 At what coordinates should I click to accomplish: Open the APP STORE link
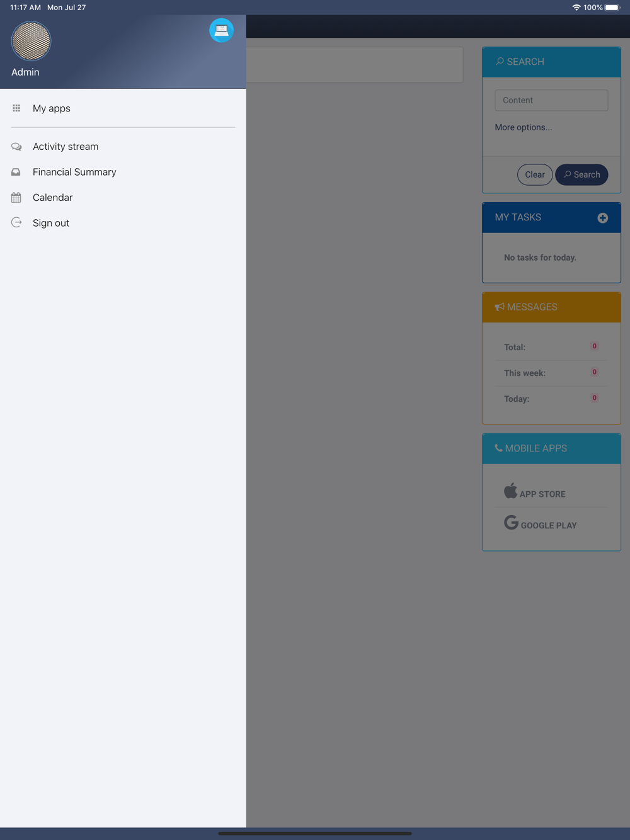pyautogui.click(x=542, y=494)
